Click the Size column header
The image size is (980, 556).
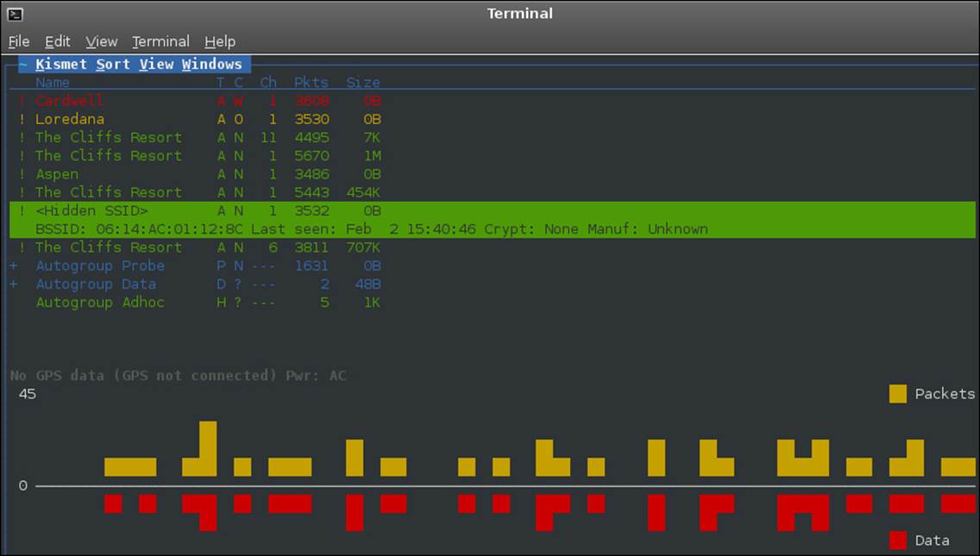tap(363, 83)
